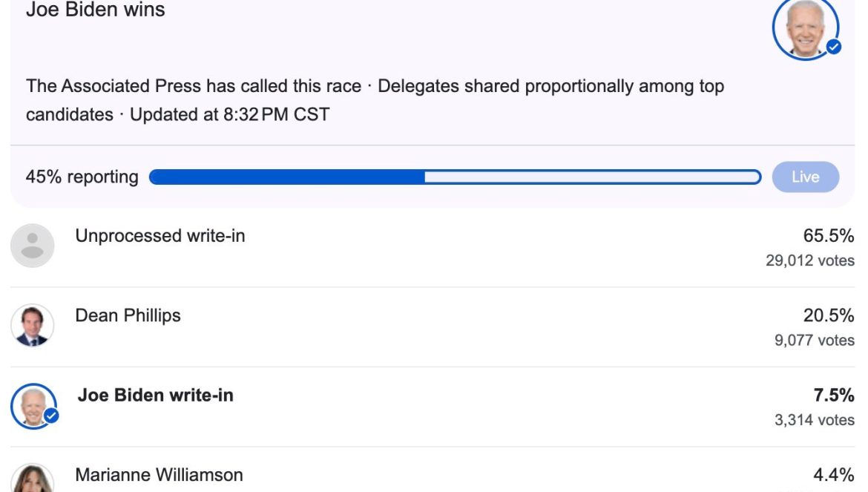Click the 20.5% result for Dean Phillips
This screenshot has height=492, width=868.
point(828,315)
